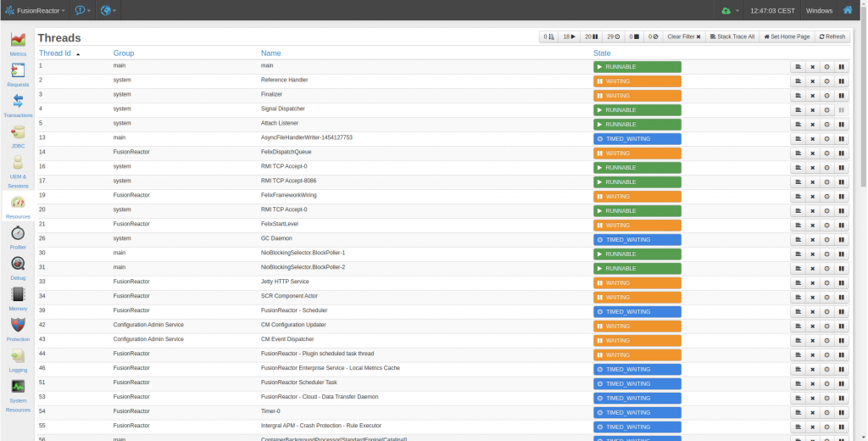Screen dimensions: 868x441
Task: Click TIMED_WAITING badge for GC Daemon
Action: [637, 240]
